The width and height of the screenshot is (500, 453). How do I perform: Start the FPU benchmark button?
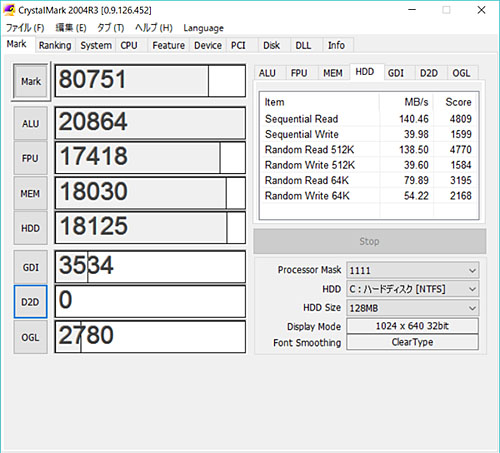point(31,158)
